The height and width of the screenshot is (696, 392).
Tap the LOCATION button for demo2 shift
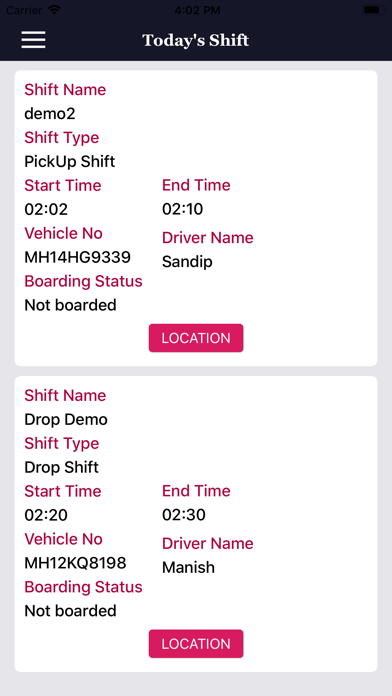coord(196,338)
